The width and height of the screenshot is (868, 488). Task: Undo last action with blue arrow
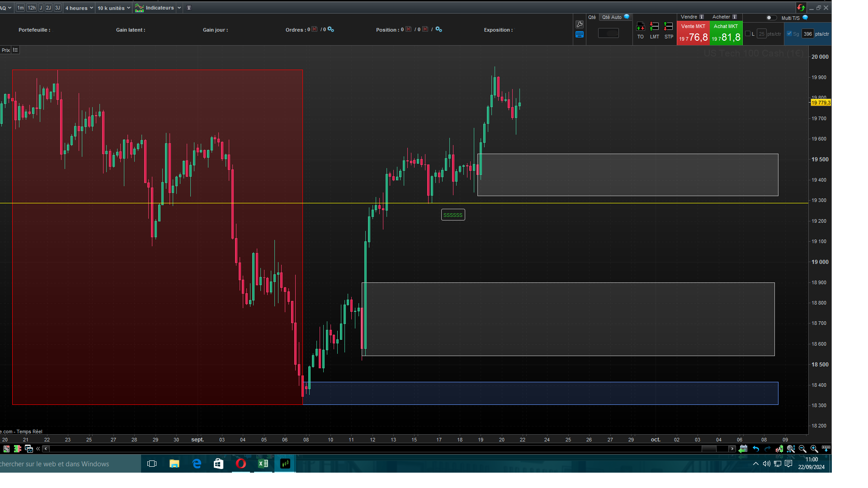755,449
